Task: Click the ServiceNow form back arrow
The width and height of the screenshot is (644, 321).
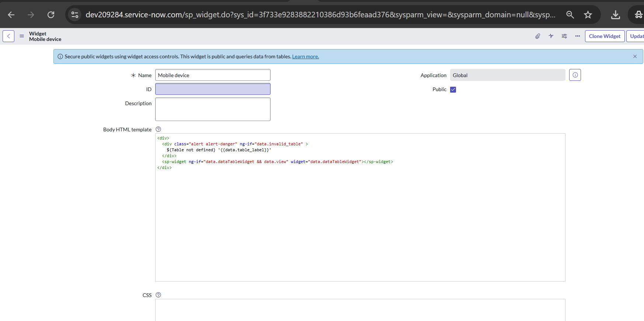Action: pyautogui.click(x=8, y=36)
